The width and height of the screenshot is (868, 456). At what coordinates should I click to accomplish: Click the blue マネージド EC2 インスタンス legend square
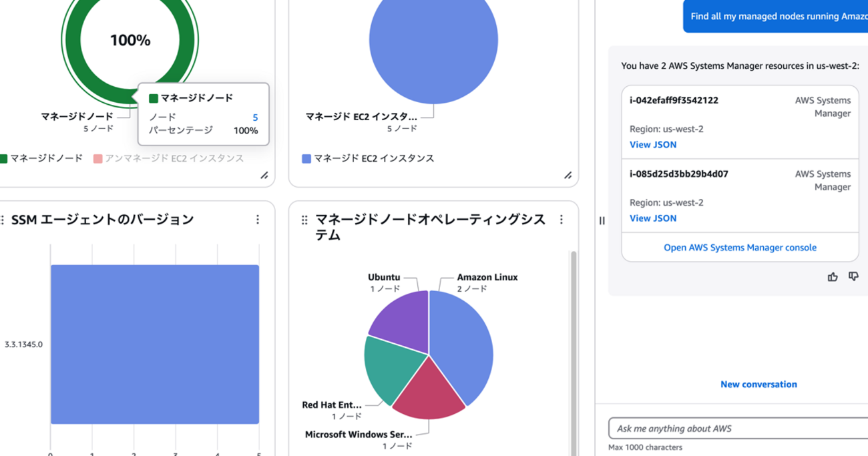(x=306, y=159)
